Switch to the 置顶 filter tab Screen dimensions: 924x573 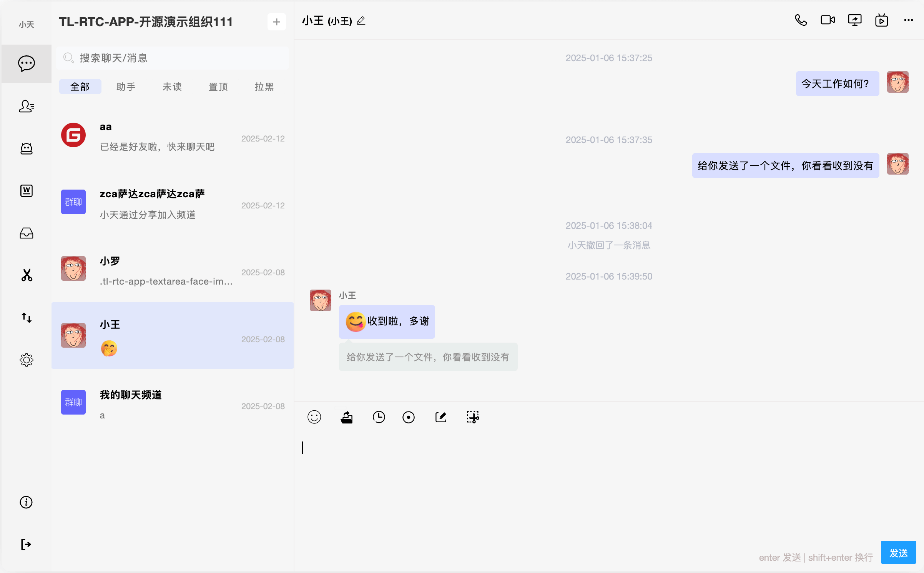tap(218, 87)
